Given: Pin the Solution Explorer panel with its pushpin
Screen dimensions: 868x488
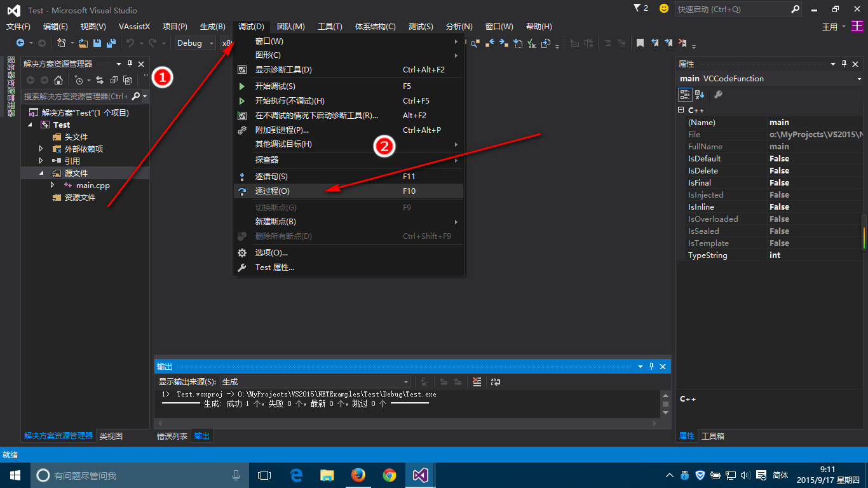Looking at the screenshot, I should (x=130, y=64).
